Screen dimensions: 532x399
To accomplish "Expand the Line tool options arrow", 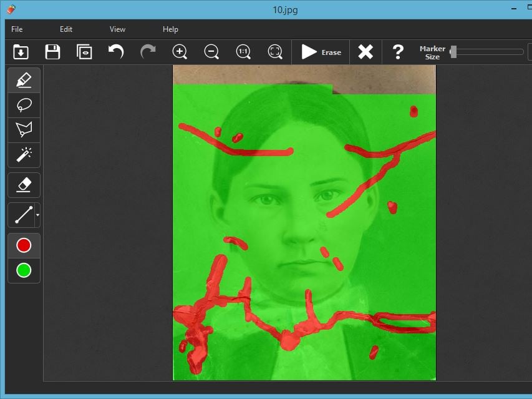I will (x=36, y=215).
